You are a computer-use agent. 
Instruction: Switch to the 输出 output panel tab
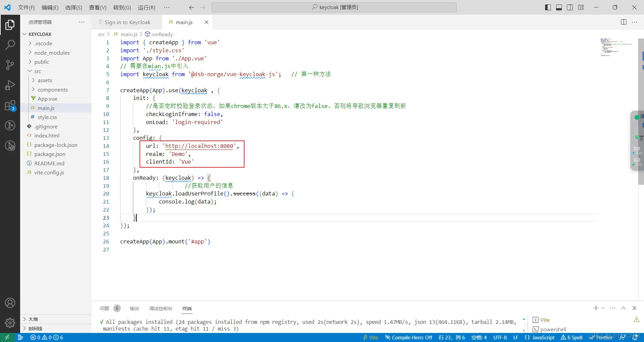(x=135, y=308)
